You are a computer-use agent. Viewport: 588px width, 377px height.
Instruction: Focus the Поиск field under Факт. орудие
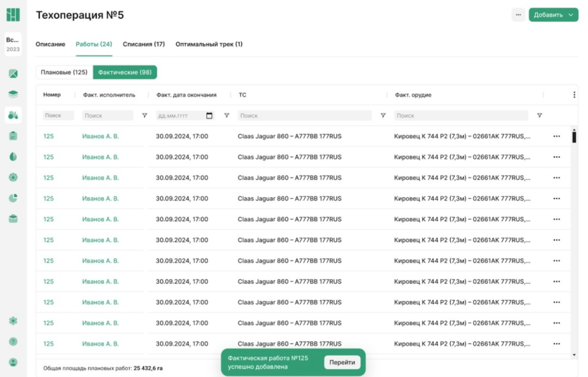tap(461, 116)
